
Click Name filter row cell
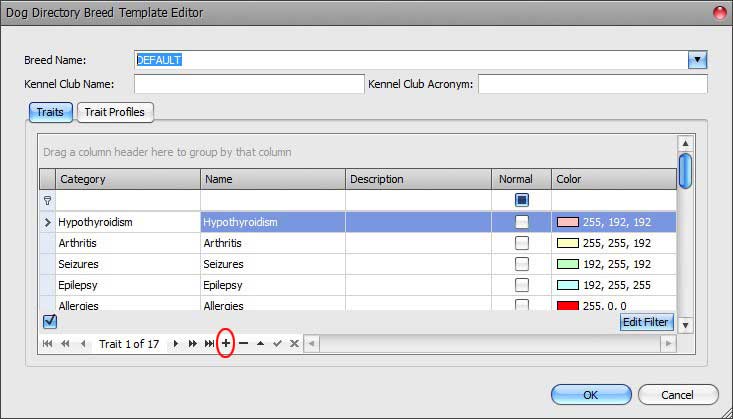tap(273, 200)
